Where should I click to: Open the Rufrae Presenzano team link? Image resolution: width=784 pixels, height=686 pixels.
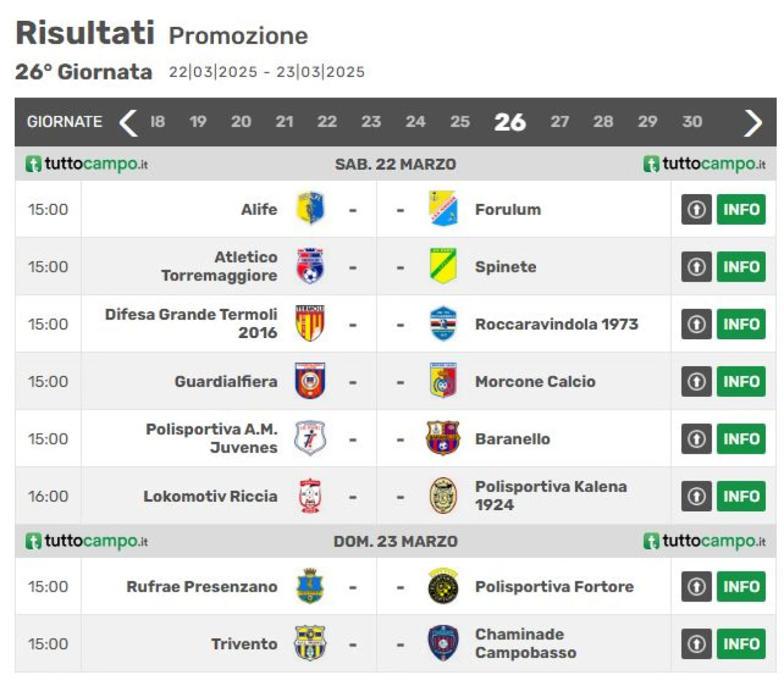pyautogui.click(x=202, y=587)
